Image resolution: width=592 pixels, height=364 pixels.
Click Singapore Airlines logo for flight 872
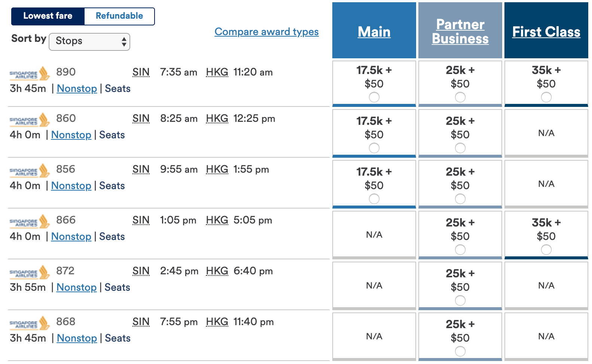pos(30,272)
